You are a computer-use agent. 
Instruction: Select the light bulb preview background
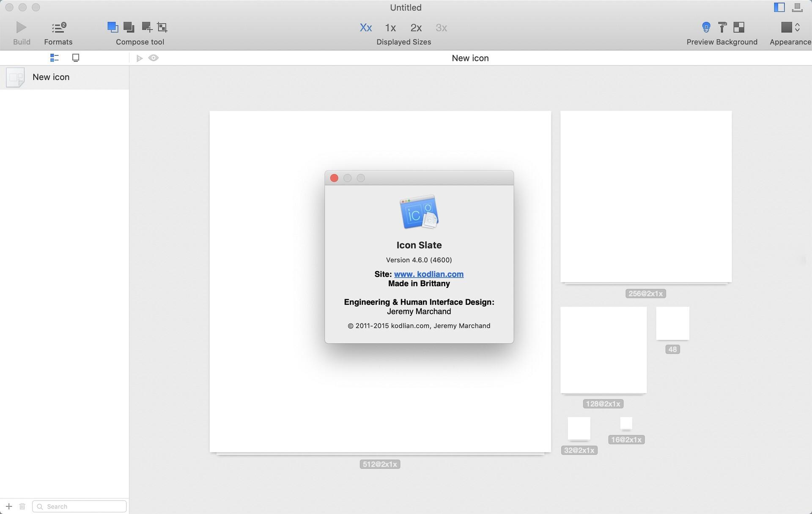(x=706, y=27)
